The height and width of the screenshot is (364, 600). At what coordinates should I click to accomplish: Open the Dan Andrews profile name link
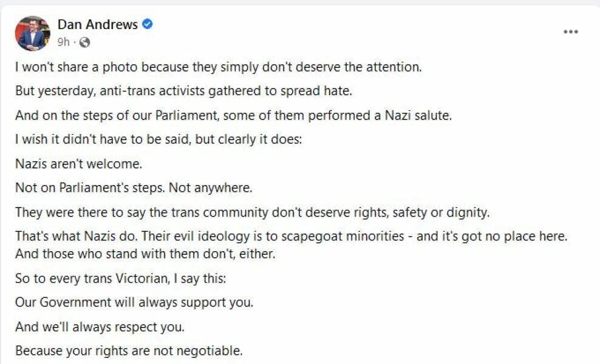click(97, 24)
